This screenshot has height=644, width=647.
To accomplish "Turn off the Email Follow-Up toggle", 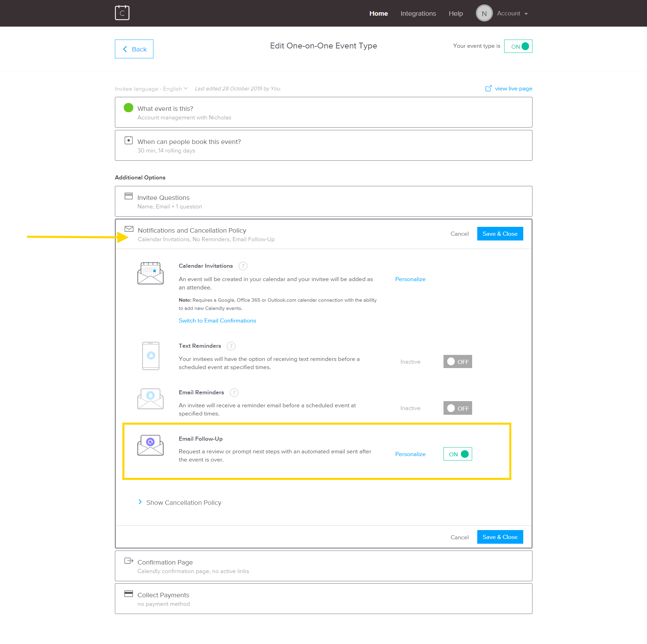I will tap(457, 454).
